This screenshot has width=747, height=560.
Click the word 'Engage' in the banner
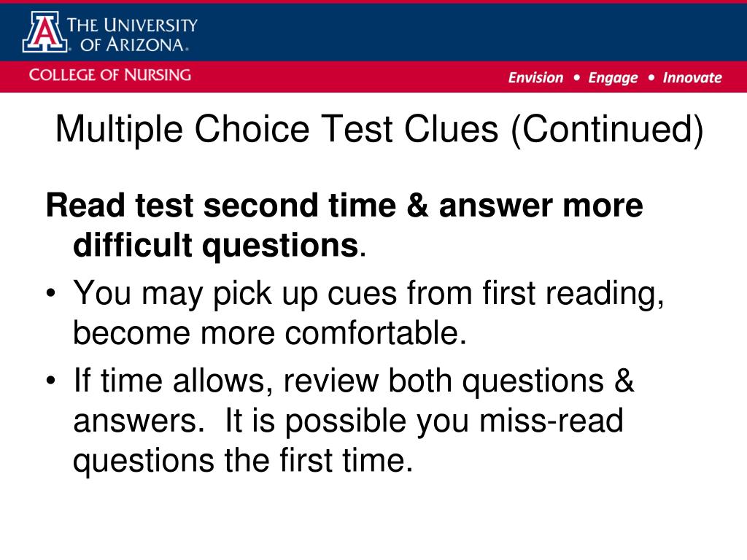[x=613, y=78]
